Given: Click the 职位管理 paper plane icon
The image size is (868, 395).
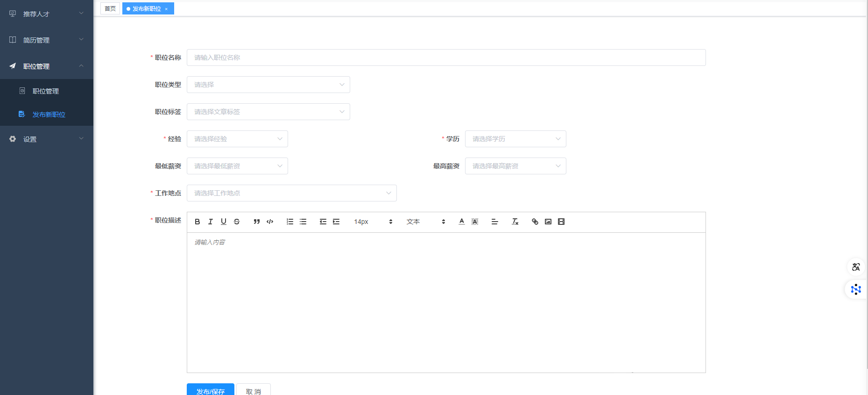Looking at the screenshot, I should click(x=13, y=66).
